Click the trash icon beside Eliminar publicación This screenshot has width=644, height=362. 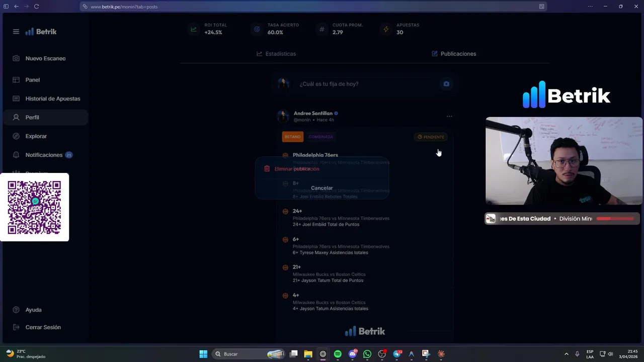(267, 169)
